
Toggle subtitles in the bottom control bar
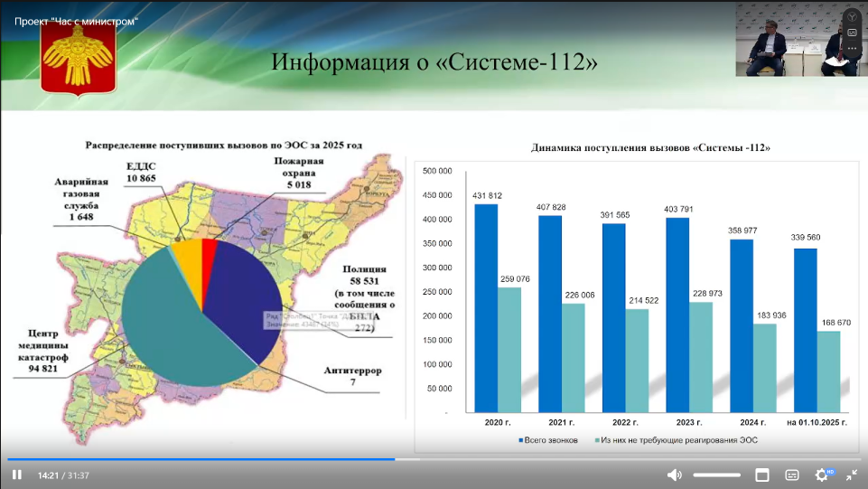click(x=792, y=475)
